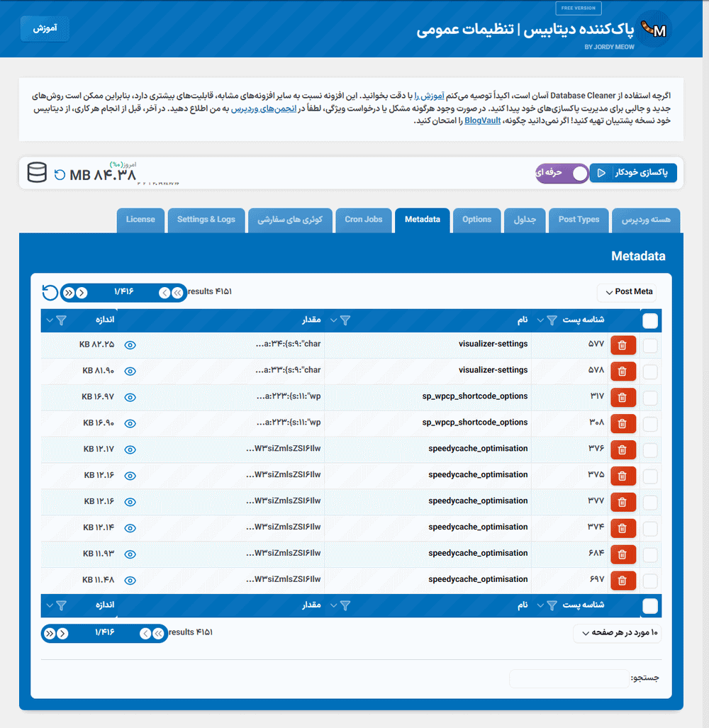The width and height of the screenshot is (709, 728).
Task: Open filter on top مقدار column header
Action: 345,321
